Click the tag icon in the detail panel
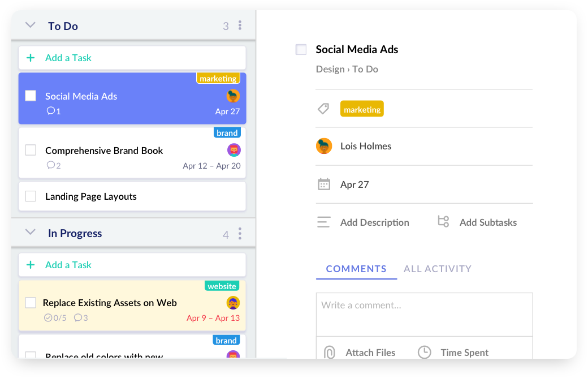Viewport: 588px width, 378px height. (x=323, y=109)
